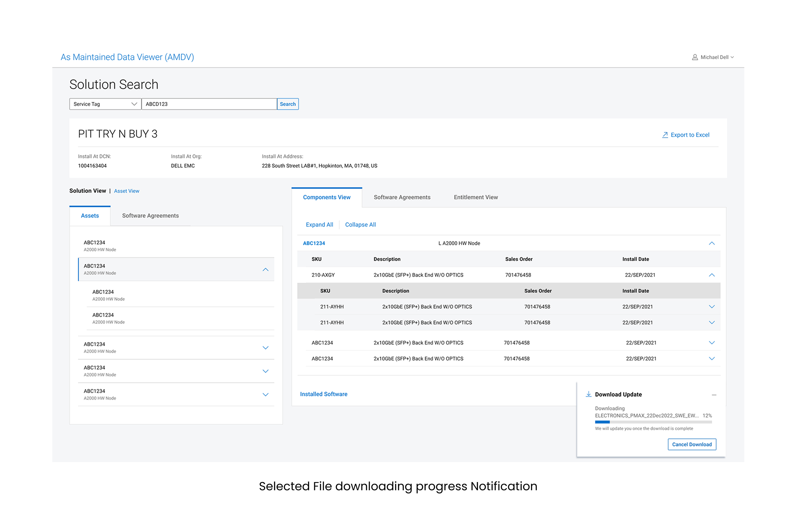Click the download progress bar at 12%
Image resolution: width=796 pixels, height=532 pixels.
pyautogui.click(x=653, y=422)
